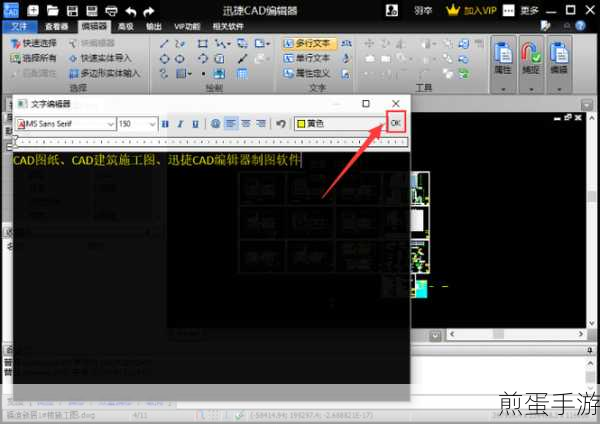This screenshot has height=424, width=600.
Task: Click the print icon in title bar
Action: click(111, 11)
